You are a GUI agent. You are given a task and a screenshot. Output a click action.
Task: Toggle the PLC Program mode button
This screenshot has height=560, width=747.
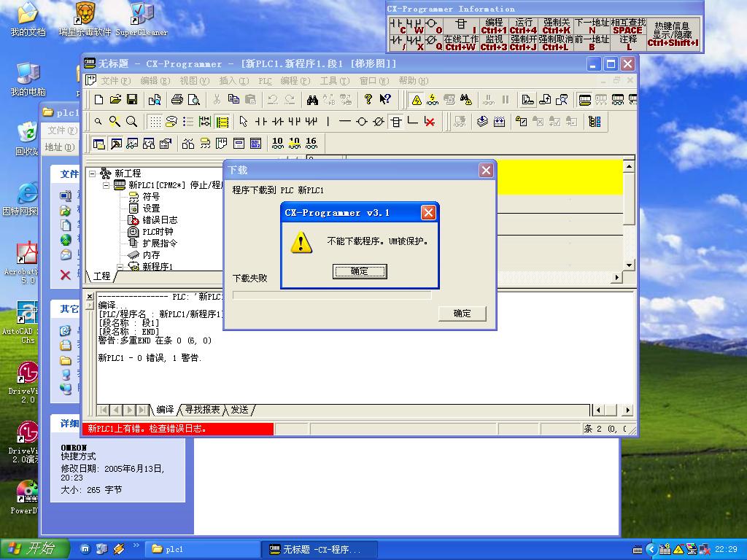(584, 99)
